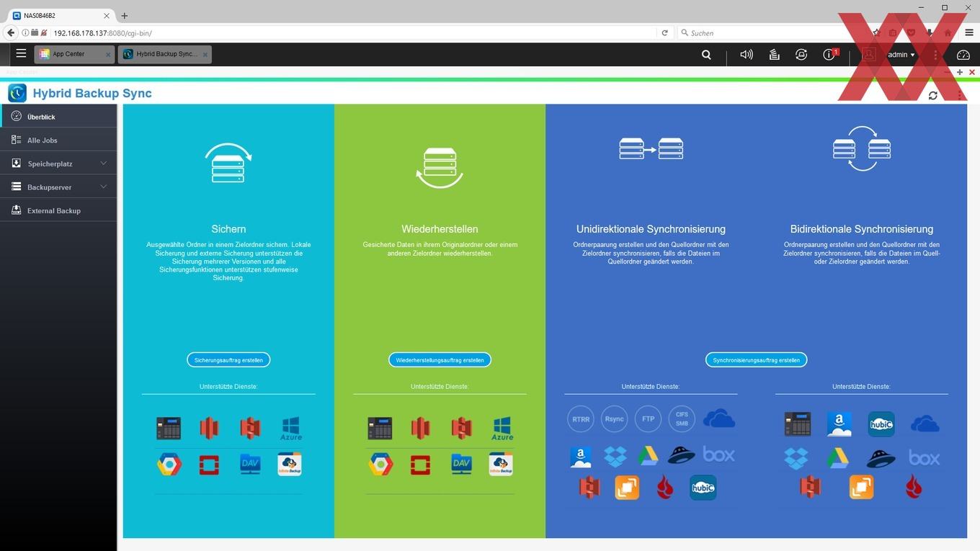This screenshot has width=980, height=551.
Task: Select hubiC in Bidirektionale services
Action: (x=881, y=424)
